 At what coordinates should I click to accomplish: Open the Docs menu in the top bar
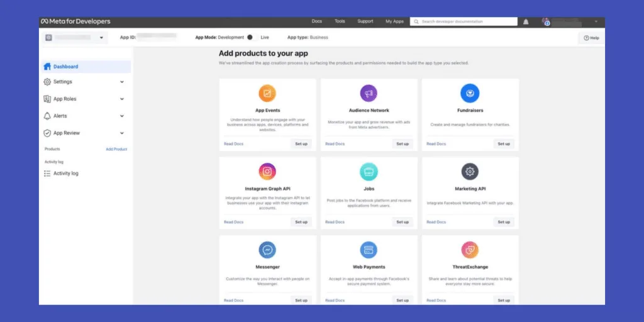click(317, 21)
